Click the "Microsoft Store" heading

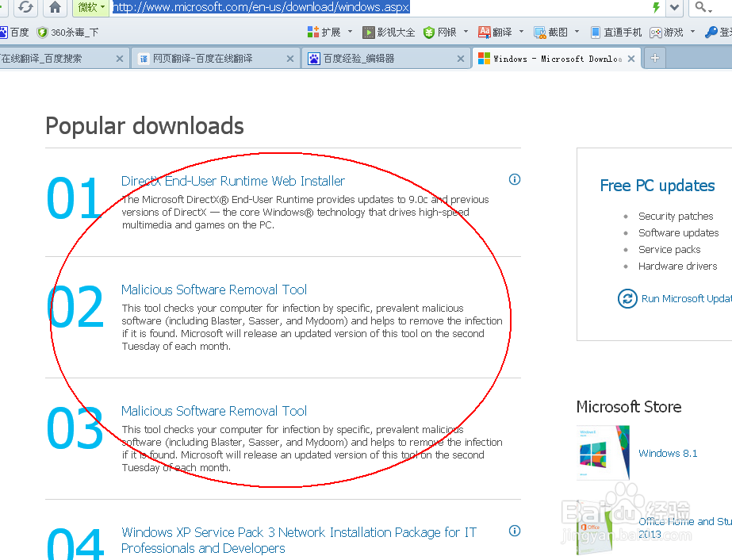(x=629, y=406)
